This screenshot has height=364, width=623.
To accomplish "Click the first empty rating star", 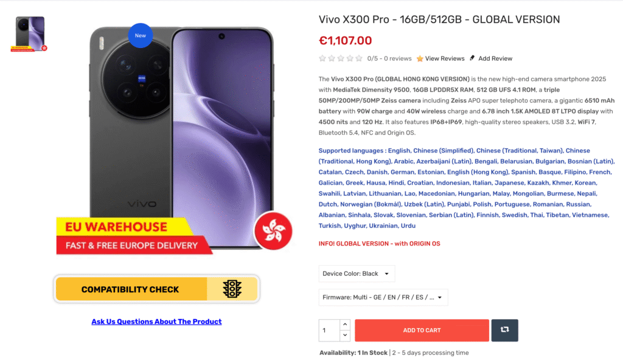I will (322, 58).
